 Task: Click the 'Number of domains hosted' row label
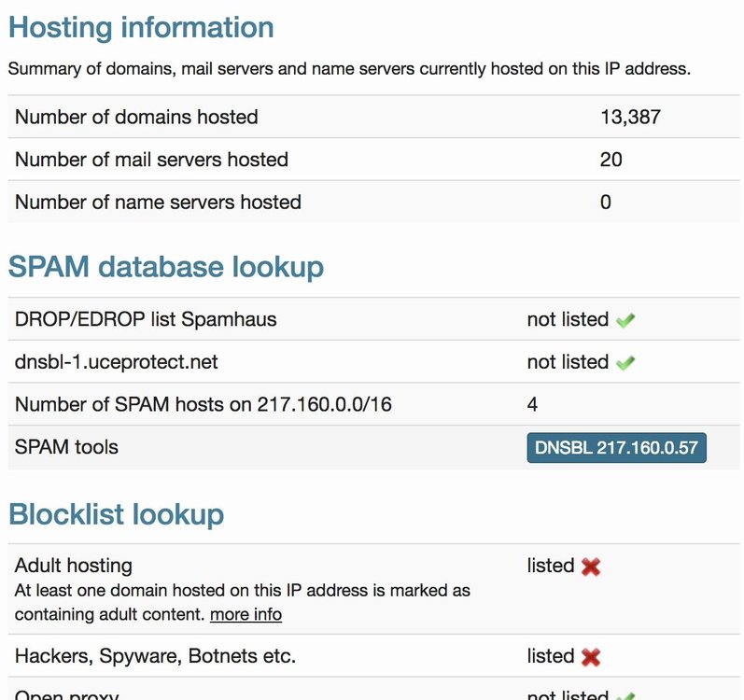tap(136, 118)
